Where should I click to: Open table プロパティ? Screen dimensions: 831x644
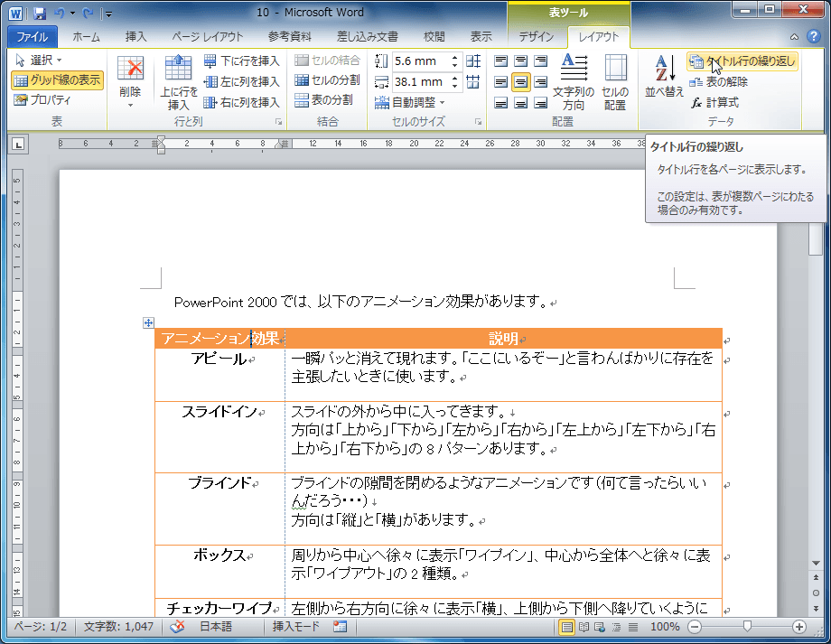coord(42,99)
